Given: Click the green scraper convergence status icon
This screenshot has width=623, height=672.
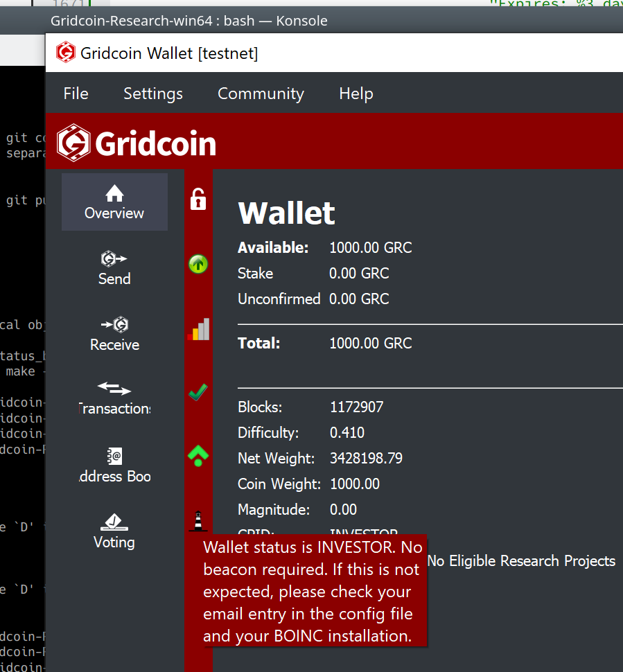Looking at the screenshot, I should pos(198,456).
